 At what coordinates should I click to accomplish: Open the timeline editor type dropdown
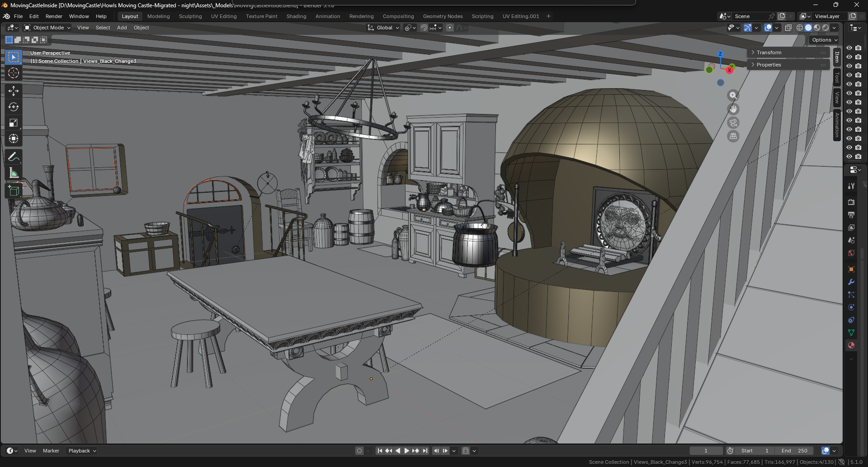point(12,451)
